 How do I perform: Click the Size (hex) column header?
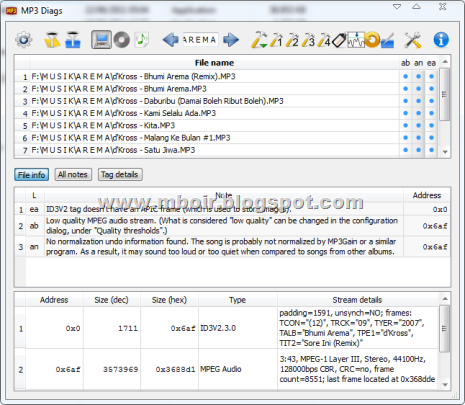[x=169, y=300]
